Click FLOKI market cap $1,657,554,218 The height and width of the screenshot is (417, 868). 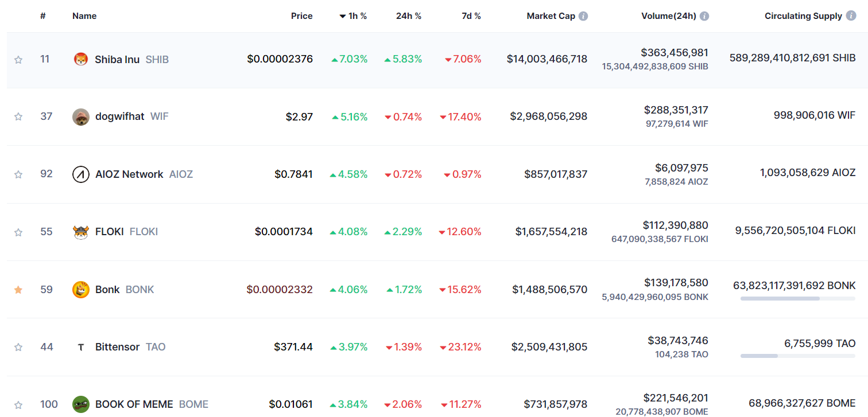(551, 232)
